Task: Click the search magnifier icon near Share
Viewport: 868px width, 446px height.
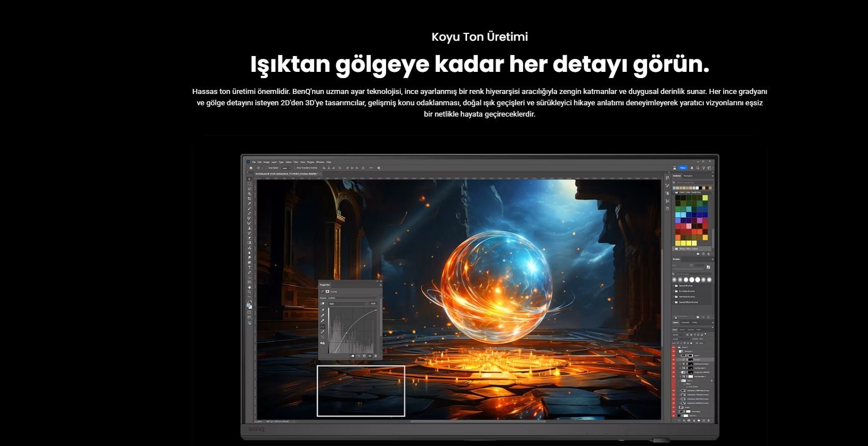Action: (x=697, y=168)
